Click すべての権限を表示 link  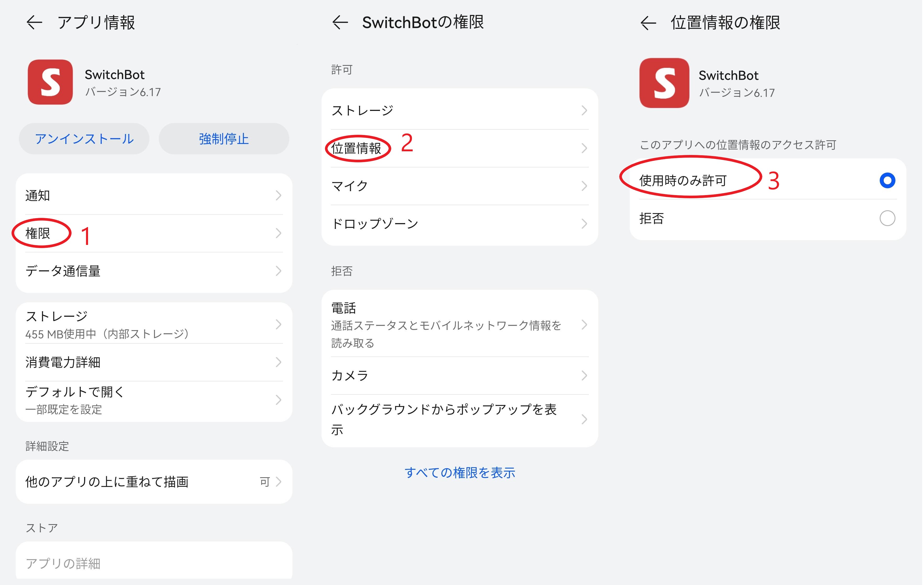pos(460,473)
